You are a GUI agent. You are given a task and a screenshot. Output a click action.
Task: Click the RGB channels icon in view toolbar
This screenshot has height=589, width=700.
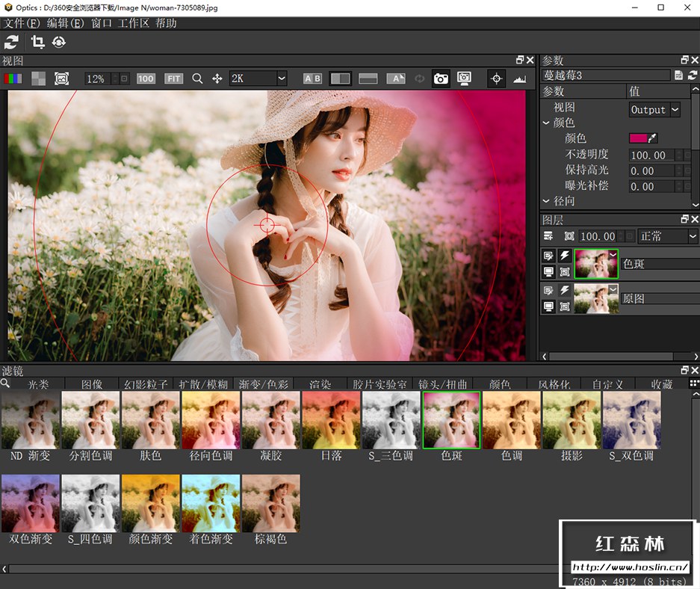pos(13,78)
